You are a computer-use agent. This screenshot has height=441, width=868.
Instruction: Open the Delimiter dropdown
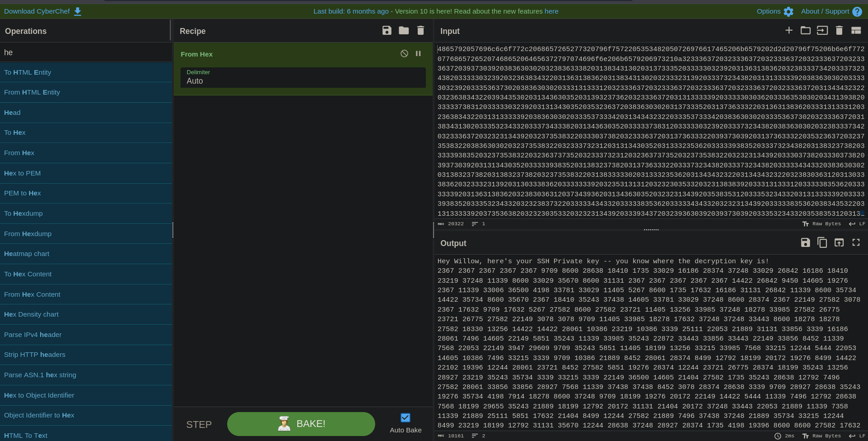pos(303,77)
